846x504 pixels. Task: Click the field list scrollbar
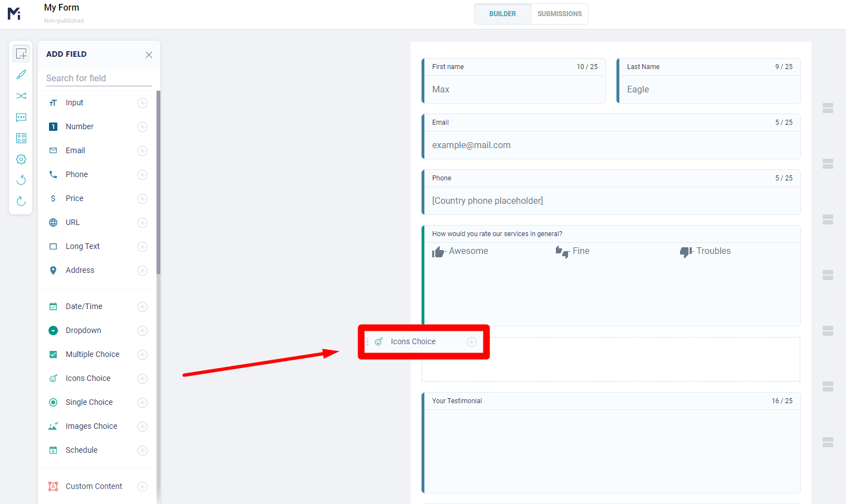[158, 182]
